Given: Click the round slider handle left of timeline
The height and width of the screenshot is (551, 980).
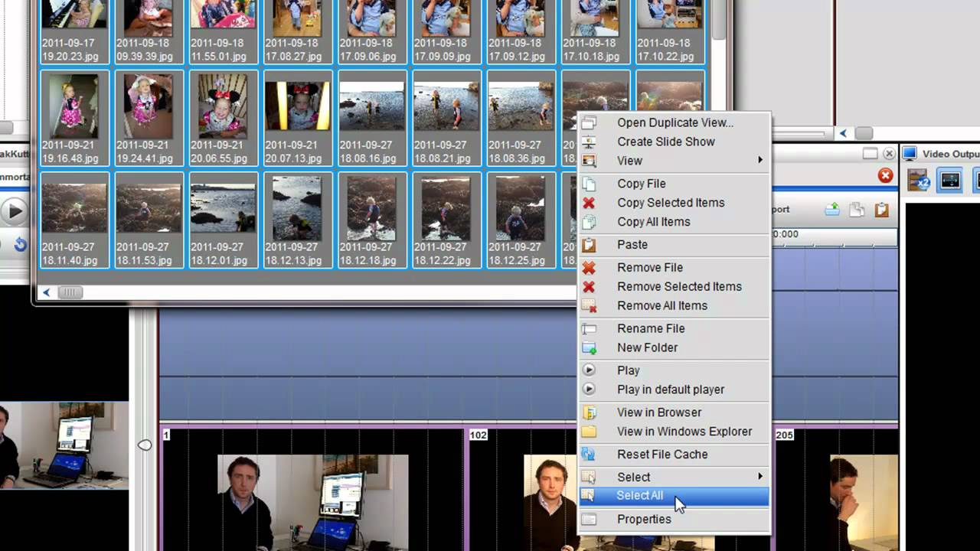Looking at the screenshot, I should [x=145, y=445].
